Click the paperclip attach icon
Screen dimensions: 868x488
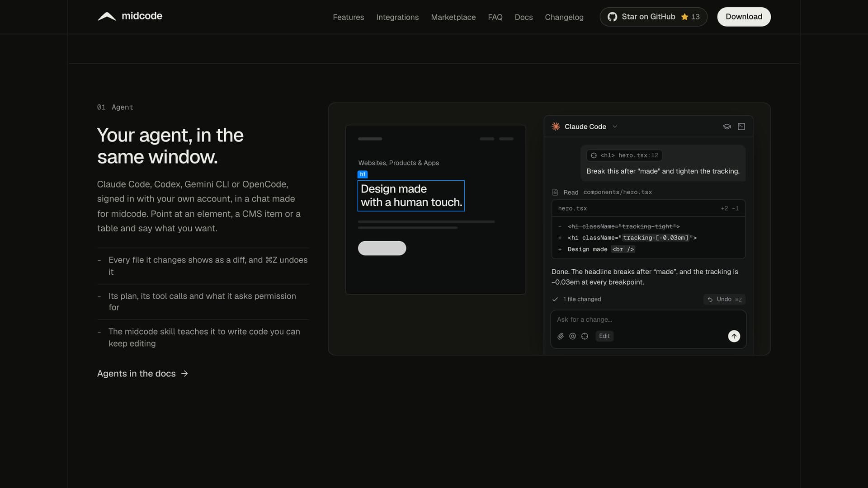(x=561, y=336)
